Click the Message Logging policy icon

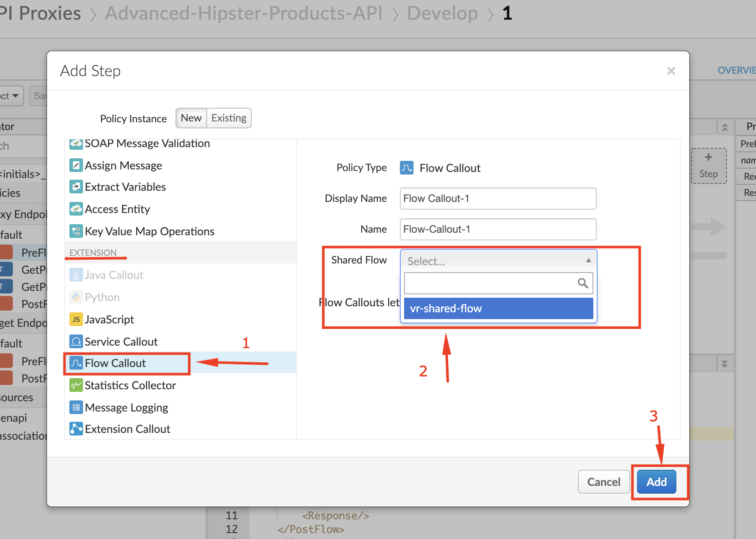point(76,407)
